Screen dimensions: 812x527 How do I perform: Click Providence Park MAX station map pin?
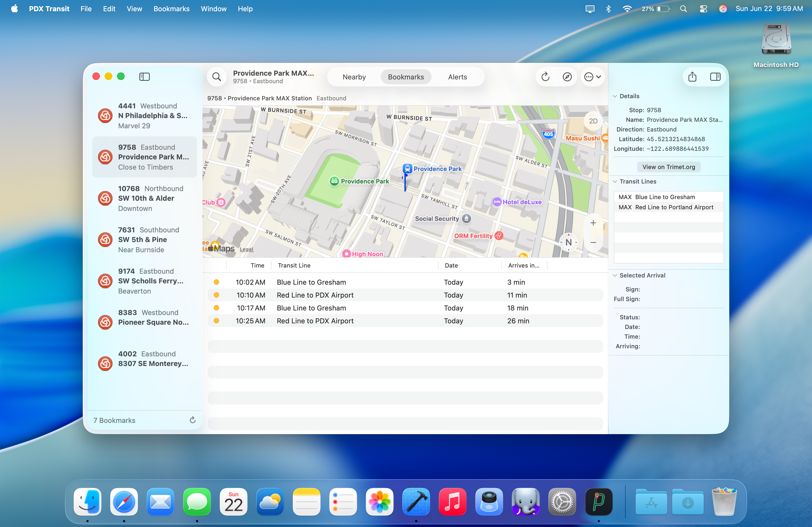tap(407, 169)
